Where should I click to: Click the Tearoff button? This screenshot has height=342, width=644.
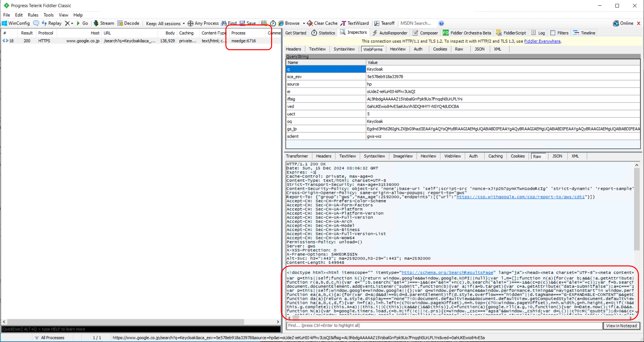click(x=384, y=23)
